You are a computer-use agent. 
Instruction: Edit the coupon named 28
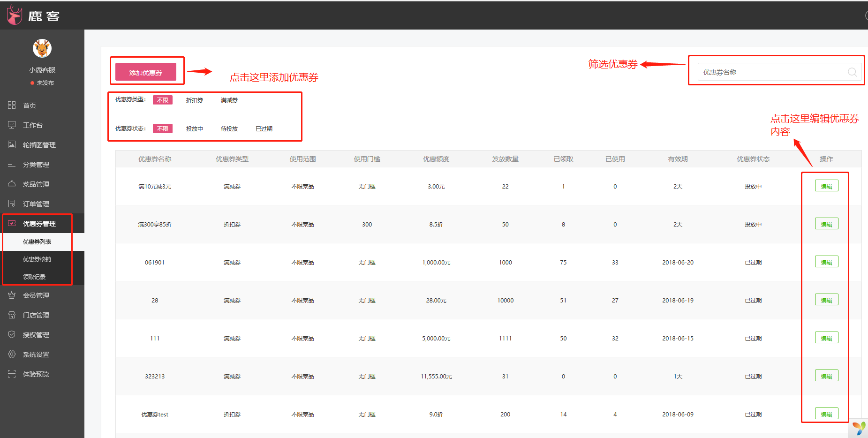(826, 300)
